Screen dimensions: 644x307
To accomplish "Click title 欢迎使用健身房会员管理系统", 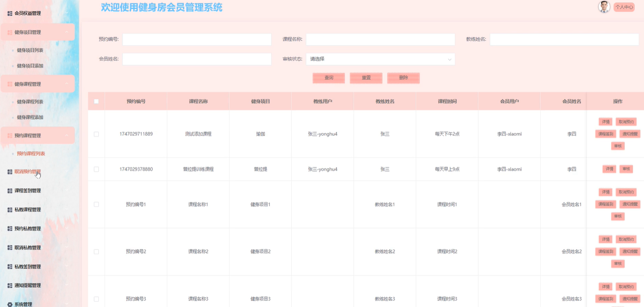I will tap(162, 7).
